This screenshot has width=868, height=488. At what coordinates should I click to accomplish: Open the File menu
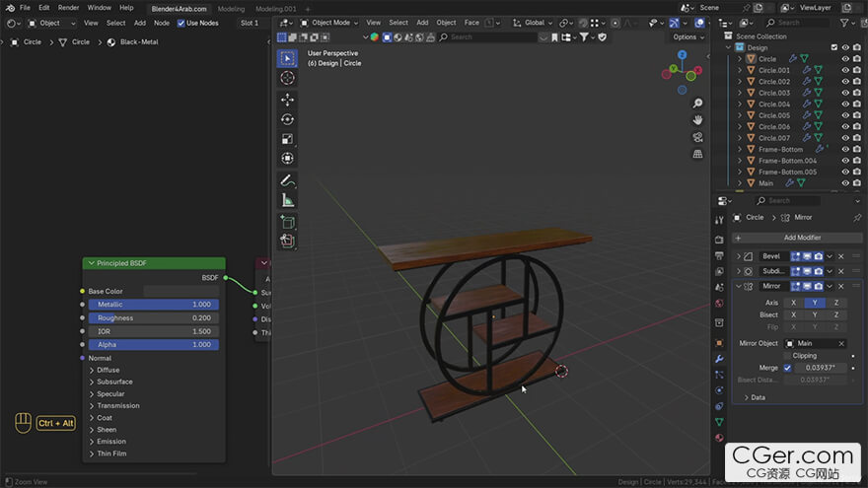(x=25, y=8)
